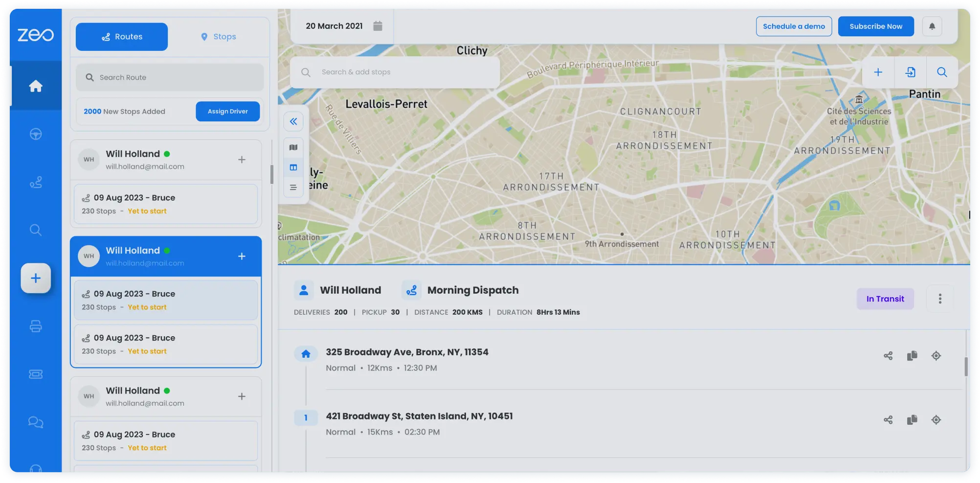
Task: Switch to the Stops tab
Action: tap(219, 37)
